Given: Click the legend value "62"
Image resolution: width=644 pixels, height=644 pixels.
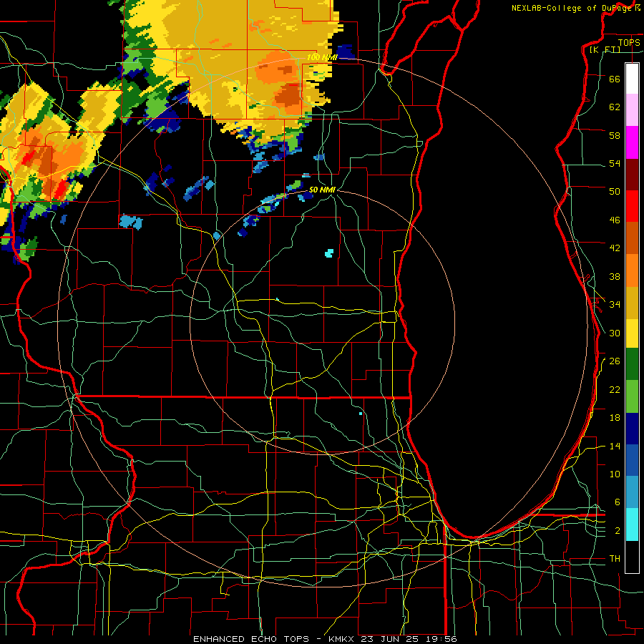Looking at the screenshot, I should 615,107.
